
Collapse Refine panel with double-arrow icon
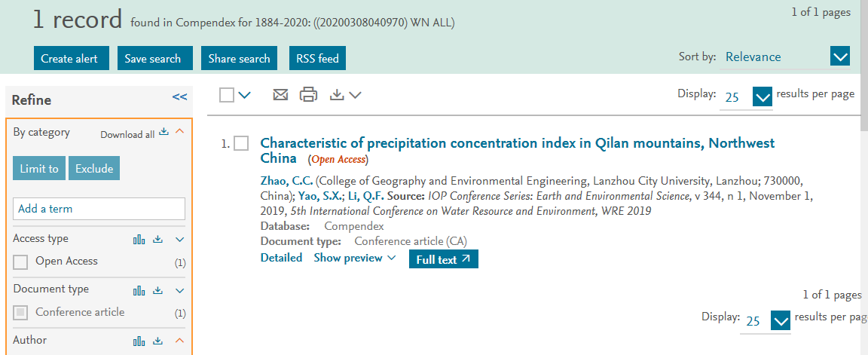click(179, 97)
